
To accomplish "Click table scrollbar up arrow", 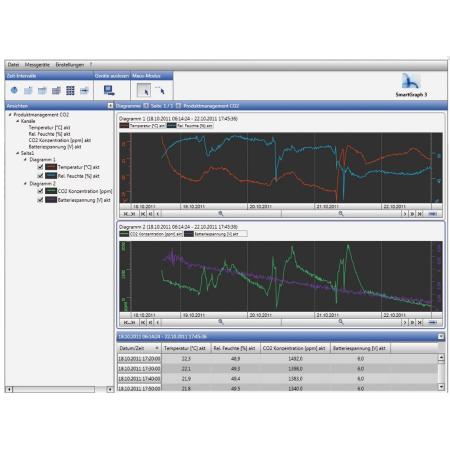I will click(441, 358).
